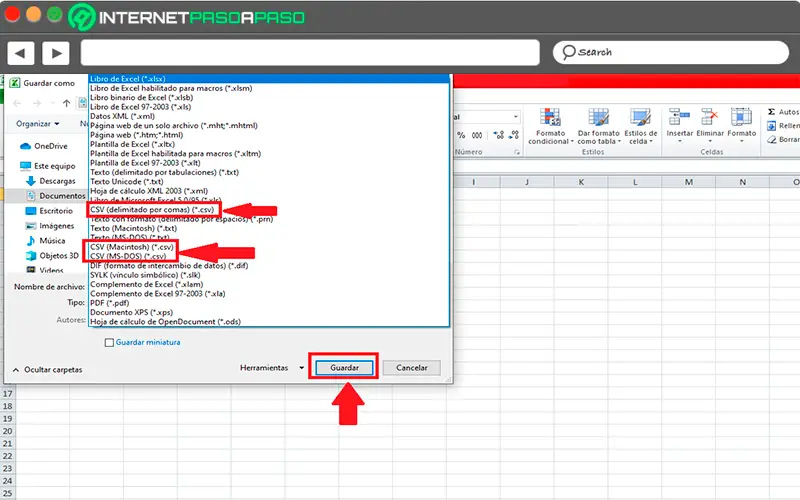Click the Search box in the top bar
The width and height of the screenshot is (800, 500).
point(670,53)
